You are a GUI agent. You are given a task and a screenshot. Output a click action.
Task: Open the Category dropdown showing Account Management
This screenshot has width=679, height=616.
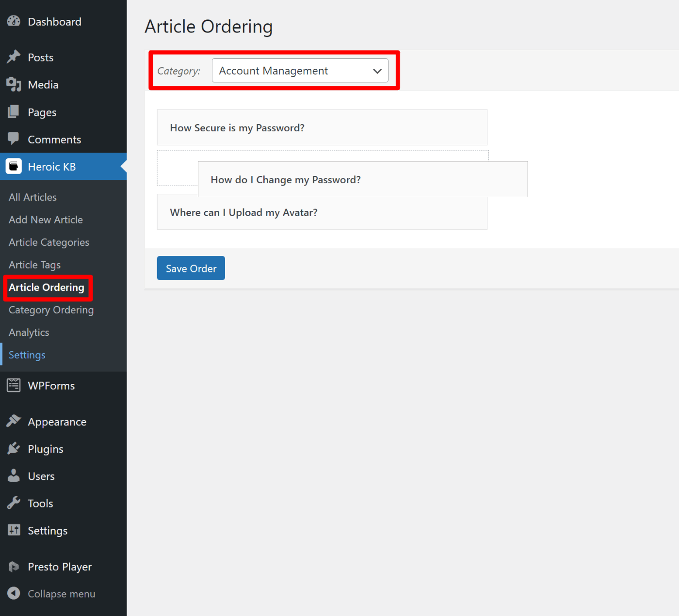(x=300, y=71)
